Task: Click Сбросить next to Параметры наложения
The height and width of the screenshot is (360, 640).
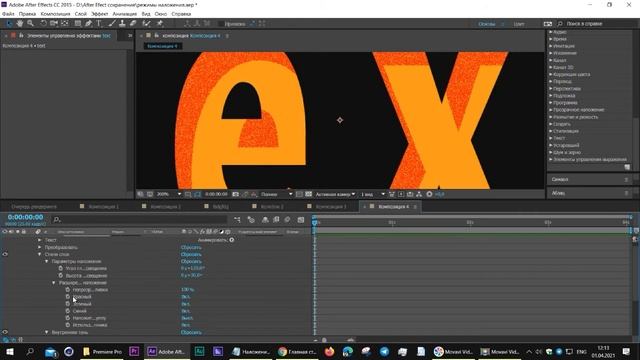Action: coord(191,261)
